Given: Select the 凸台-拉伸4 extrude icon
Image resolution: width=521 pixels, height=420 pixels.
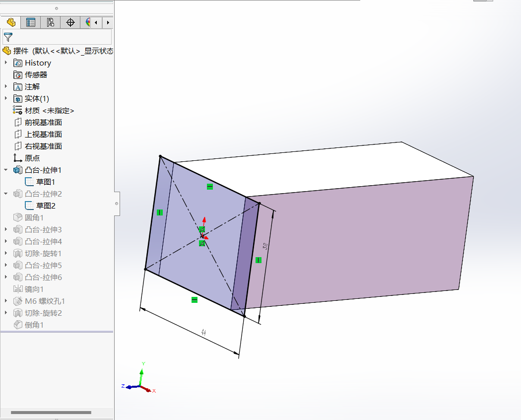Looking at the screenshot, I should click(17, 241).
